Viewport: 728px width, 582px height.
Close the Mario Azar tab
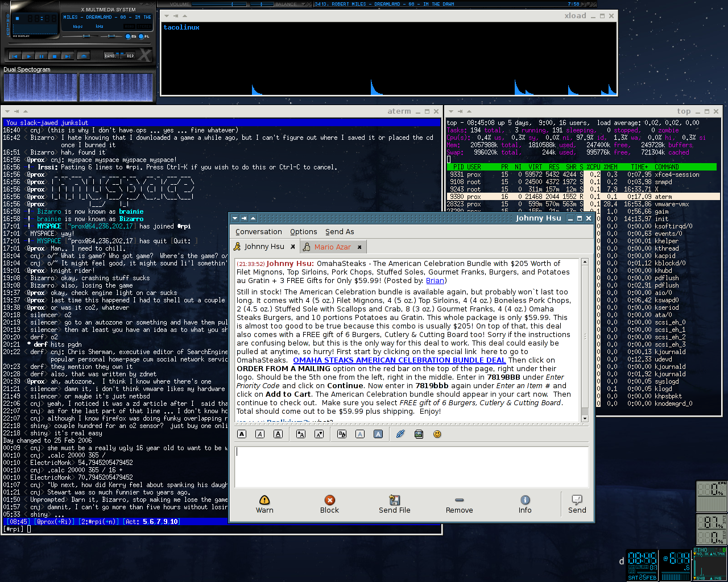point(360,247)
